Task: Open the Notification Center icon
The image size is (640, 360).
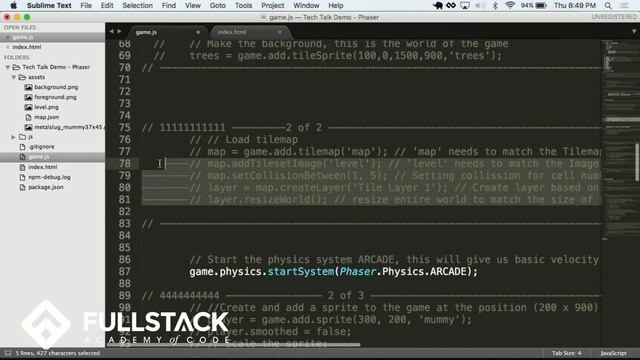Action: pyautogui.click(x=624, y=5)
